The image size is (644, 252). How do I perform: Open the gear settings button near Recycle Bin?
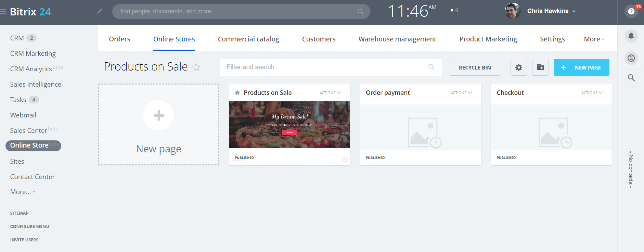[519, 67]
